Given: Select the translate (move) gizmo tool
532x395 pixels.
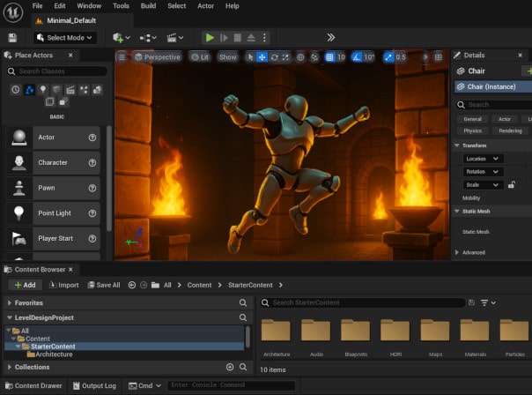Looking at the screenshot, I should pyautogui.click(x=262, y=57).
